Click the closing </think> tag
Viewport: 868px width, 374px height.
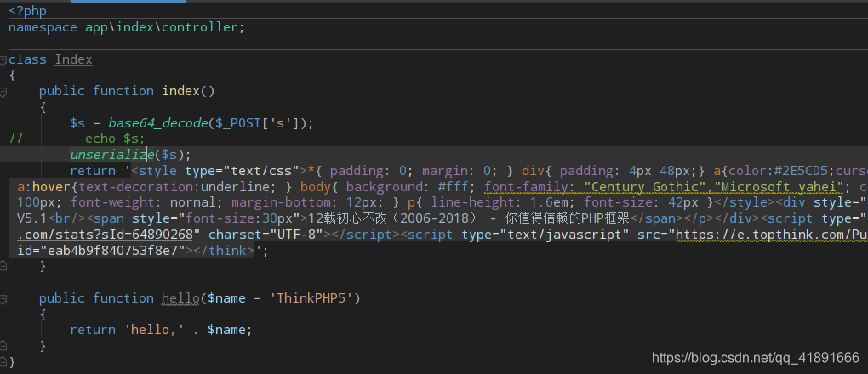[223, 251]
